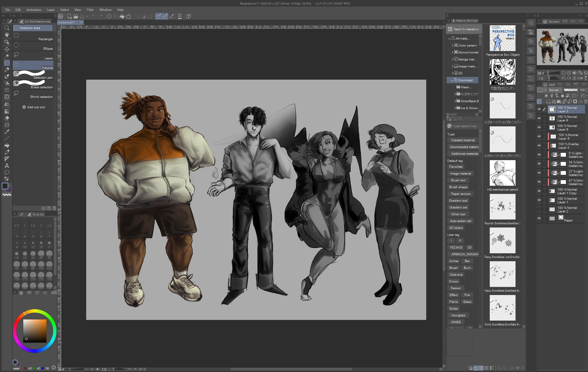Open the Filter menu
The width and height of the screenshot is (588, 372).
[90, 10]
